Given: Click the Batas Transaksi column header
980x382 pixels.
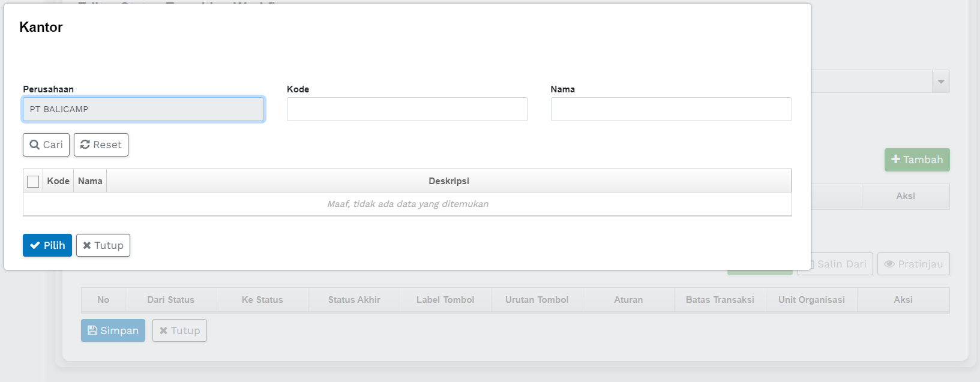Looking at the screenshot, I should coord(720,300).
